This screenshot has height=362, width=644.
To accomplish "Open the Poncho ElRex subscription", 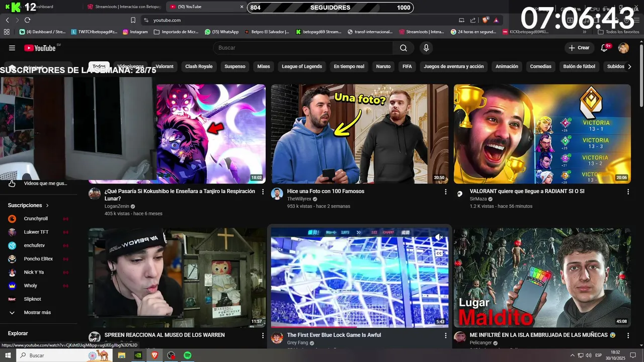I will (x=37, y=259).
